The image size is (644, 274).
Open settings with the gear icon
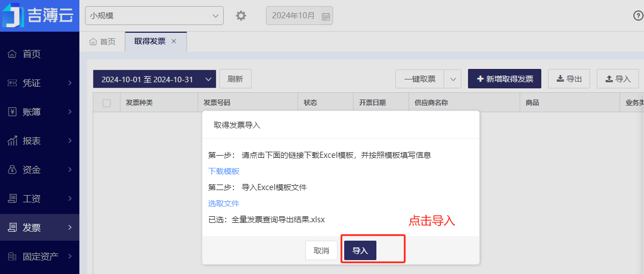pyautogui.click(x=241, y=16)
